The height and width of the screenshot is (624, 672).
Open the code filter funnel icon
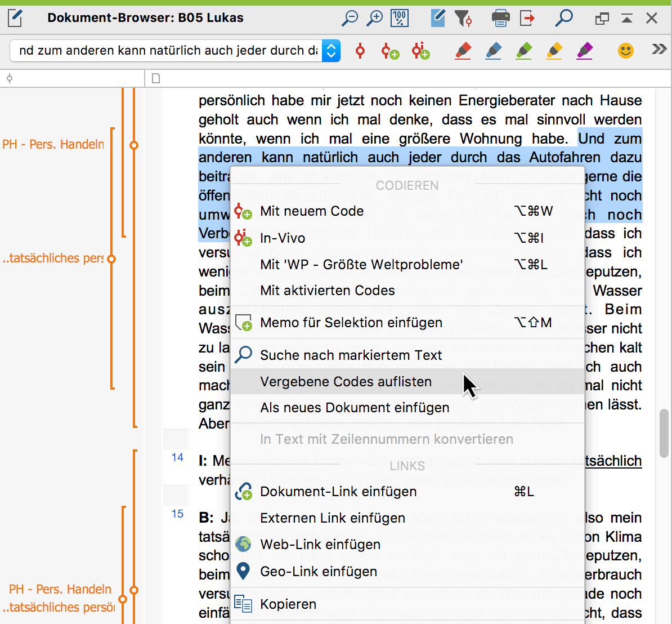[x=463, y=18]
